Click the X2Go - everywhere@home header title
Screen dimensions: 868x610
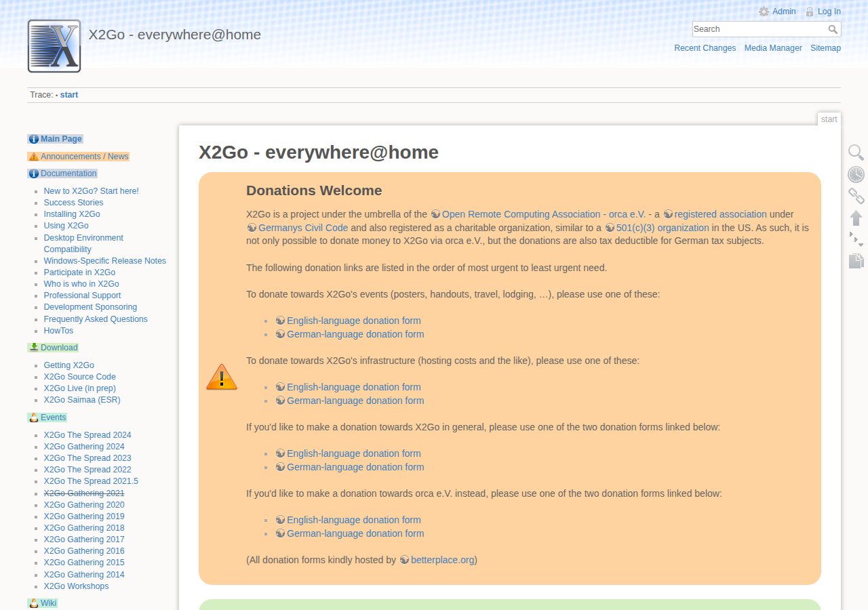pyautogui.click(x=174, y=34)
